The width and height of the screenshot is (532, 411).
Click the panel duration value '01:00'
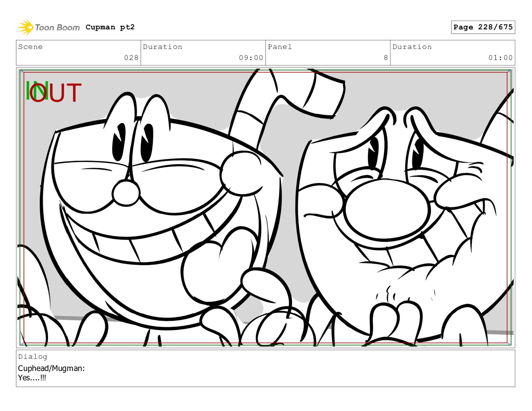click(500, 58)
